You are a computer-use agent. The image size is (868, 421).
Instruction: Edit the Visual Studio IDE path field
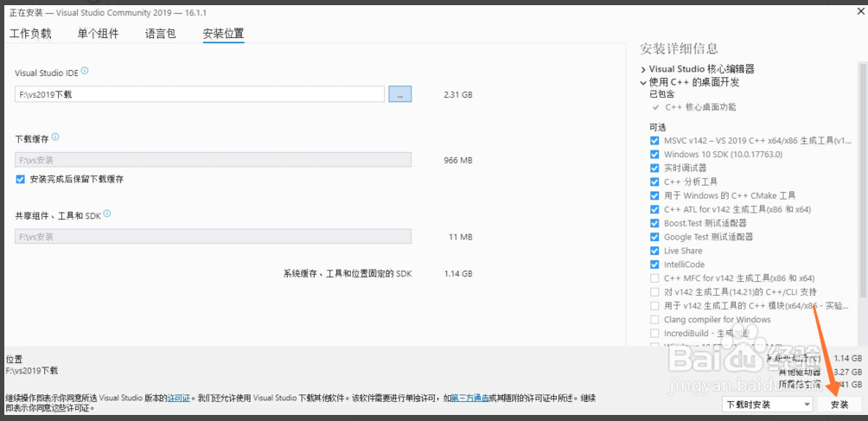click(200, 94)
